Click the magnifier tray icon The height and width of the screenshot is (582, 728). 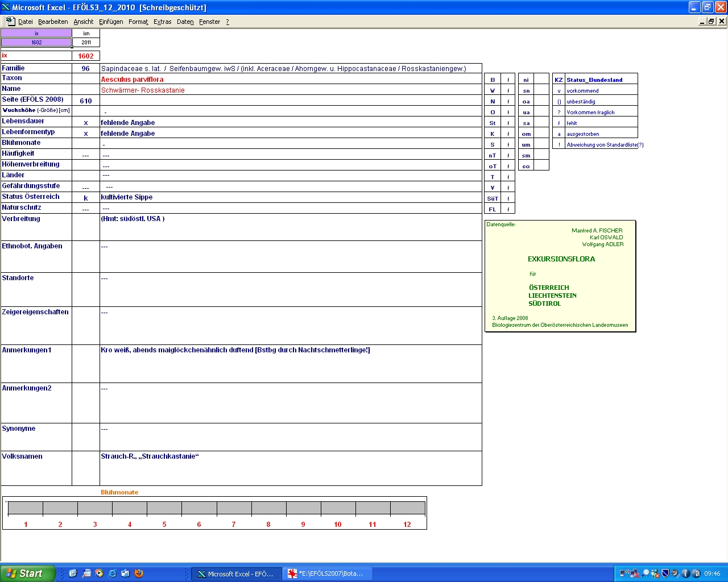point(645,573)
